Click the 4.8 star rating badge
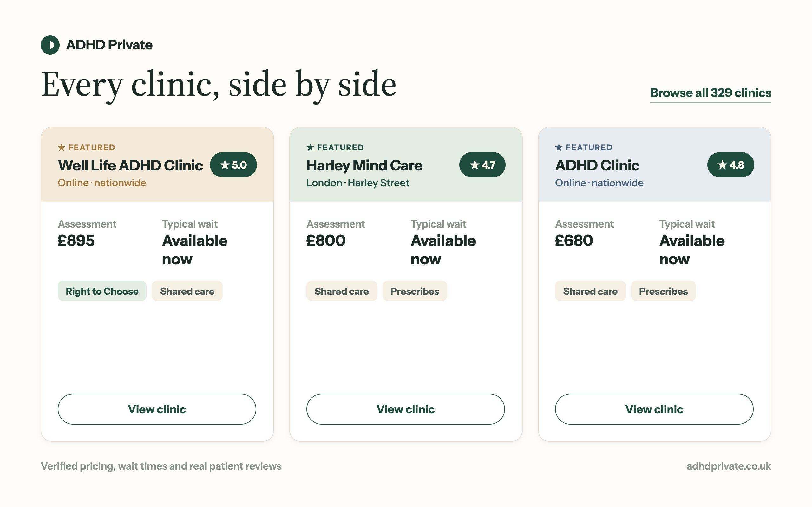The width and height of the screenshot is (812, 507). point(730,165)
